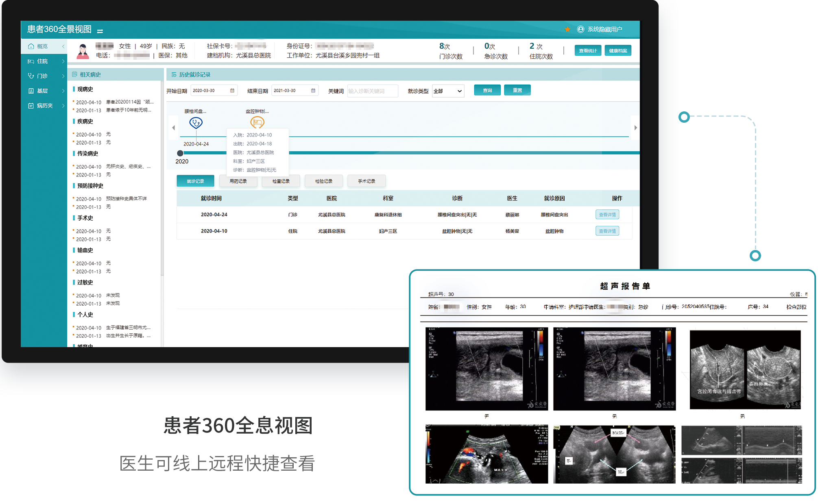Screen dimensions: 818x504
Task: Open the 就诊类型 dropdown
Action: point(448,91)
